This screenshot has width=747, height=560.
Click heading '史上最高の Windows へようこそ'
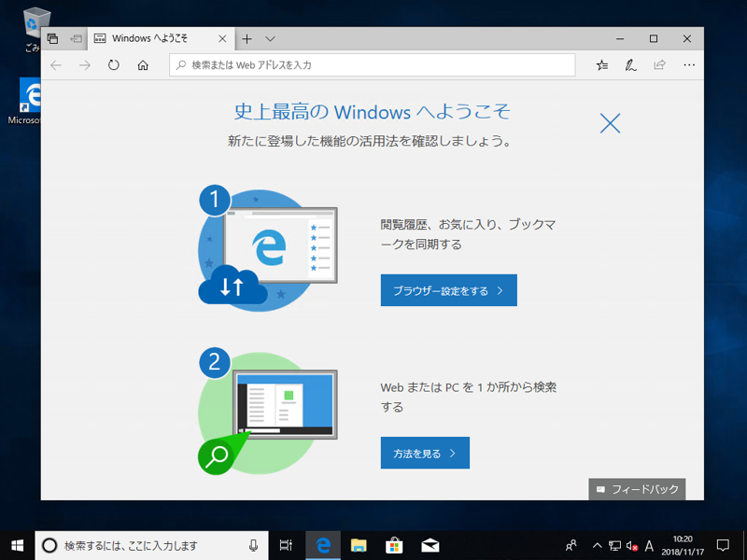click(x=372, y=112)
